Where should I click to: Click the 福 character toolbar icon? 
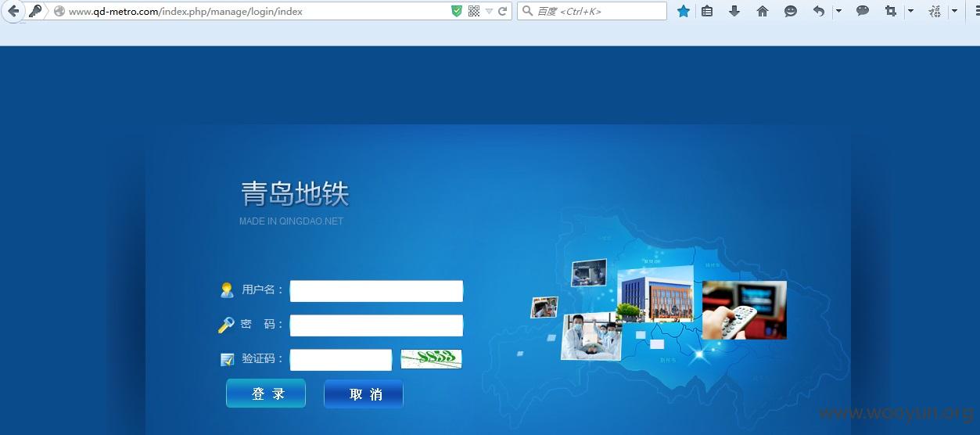pos(935,11)
